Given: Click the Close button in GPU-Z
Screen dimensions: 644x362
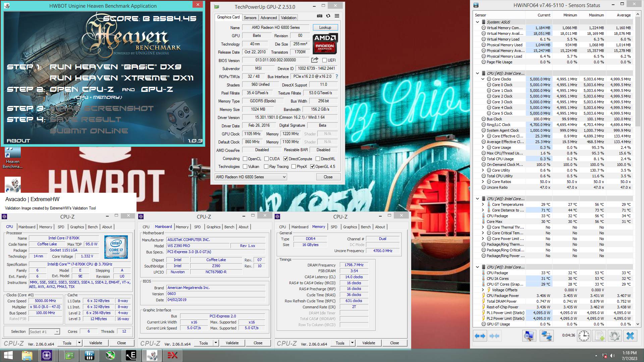Looking at the screenshot, I should point(328,177).
